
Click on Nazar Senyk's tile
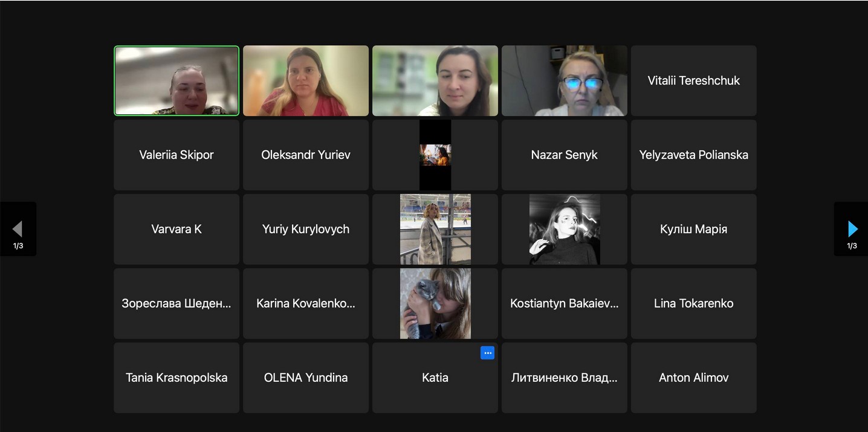point(564,155)
